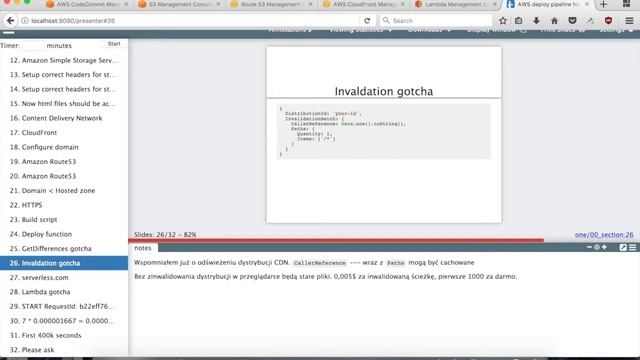This screenshot has height=360, width=640.
Task: Open the site information icon in address bar
Action: (x=25, y=20)
